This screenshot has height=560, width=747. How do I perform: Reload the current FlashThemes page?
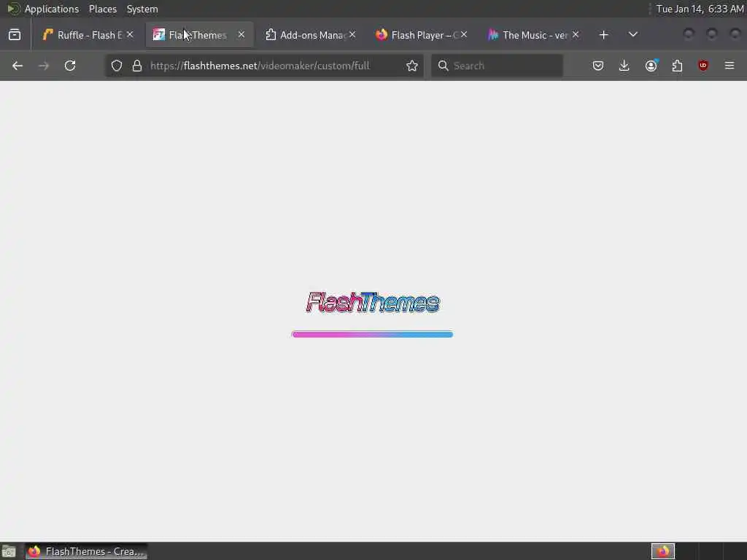[70, 66]
